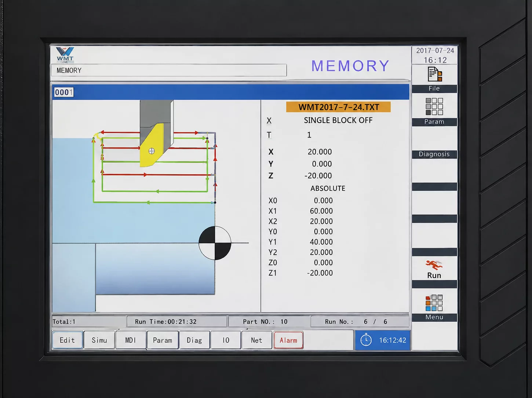Open the File icon in sidebar

(435, 74)
